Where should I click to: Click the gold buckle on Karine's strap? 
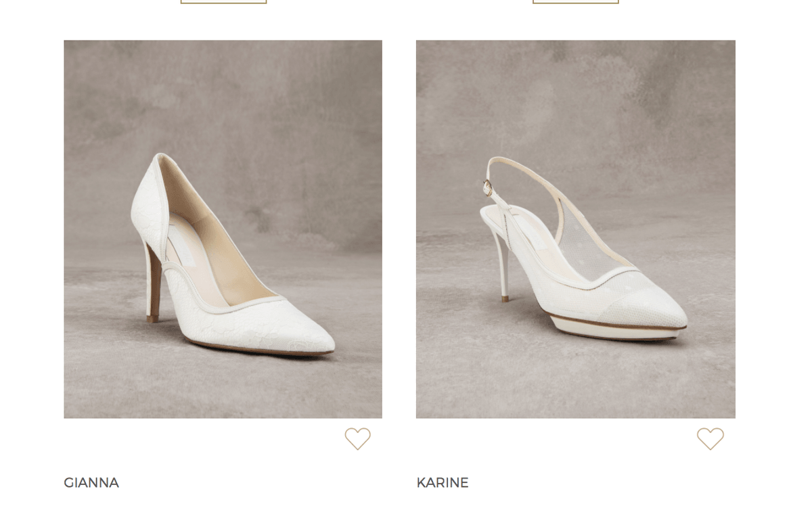(x=486, y=187)
